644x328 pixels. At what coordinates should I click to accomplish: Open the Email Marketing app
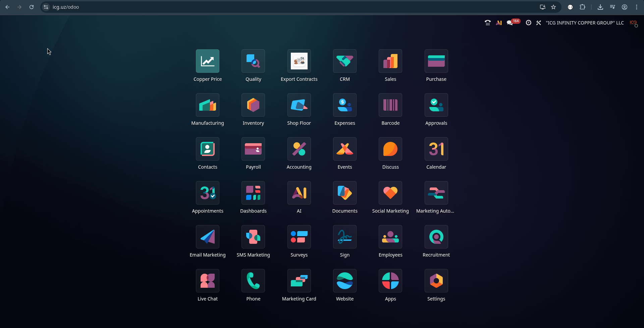208,237
